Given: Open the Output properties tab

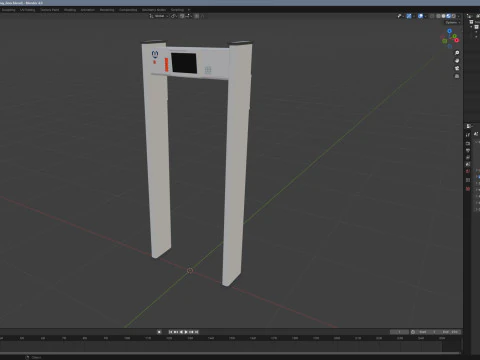Looking at the screenshot, I should pyautogui.click(x=468, y=150).
